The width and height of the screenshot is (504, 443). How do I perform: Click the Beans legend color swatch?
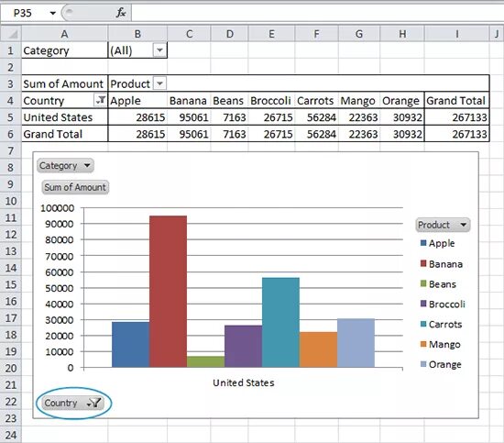tap(423, 283)
